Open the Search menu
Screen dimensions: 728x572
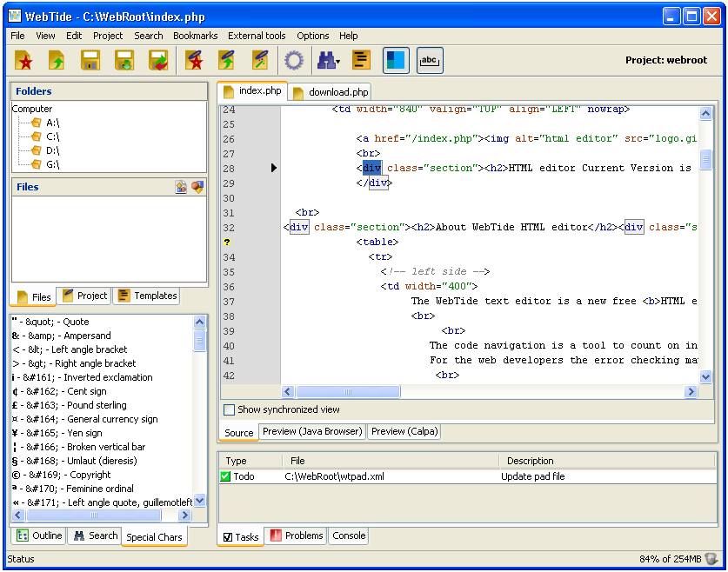(149, 36)
